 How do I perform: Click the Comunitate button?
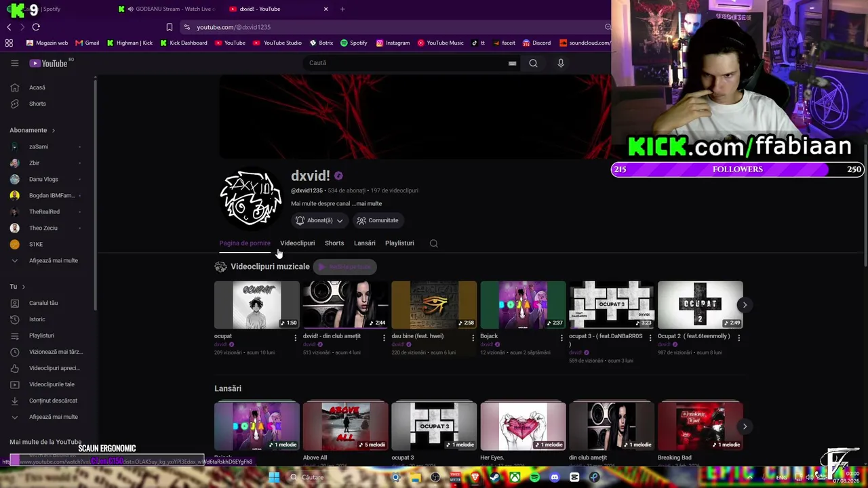[378, 220]
